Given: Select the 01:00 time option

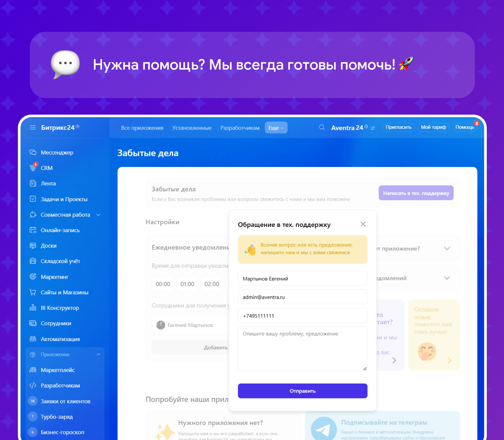Looking at the screenshot, I should tap(187, 284).
